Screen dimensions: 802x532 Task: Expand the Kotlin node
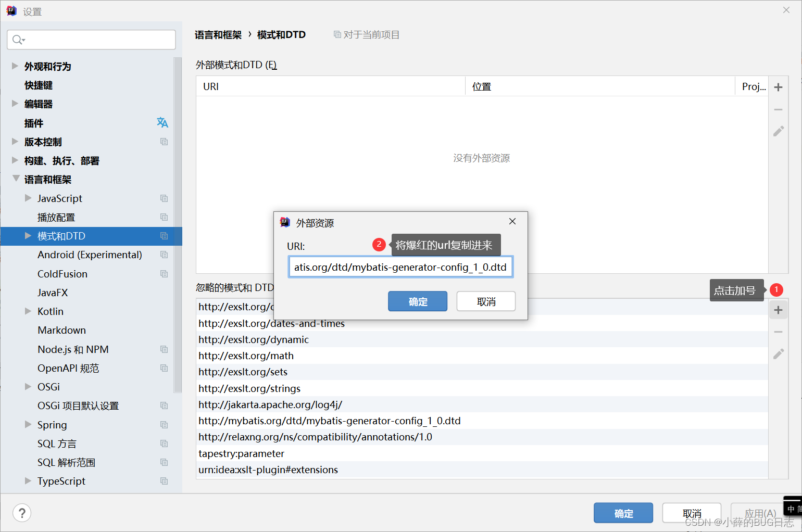pos(28,311)
